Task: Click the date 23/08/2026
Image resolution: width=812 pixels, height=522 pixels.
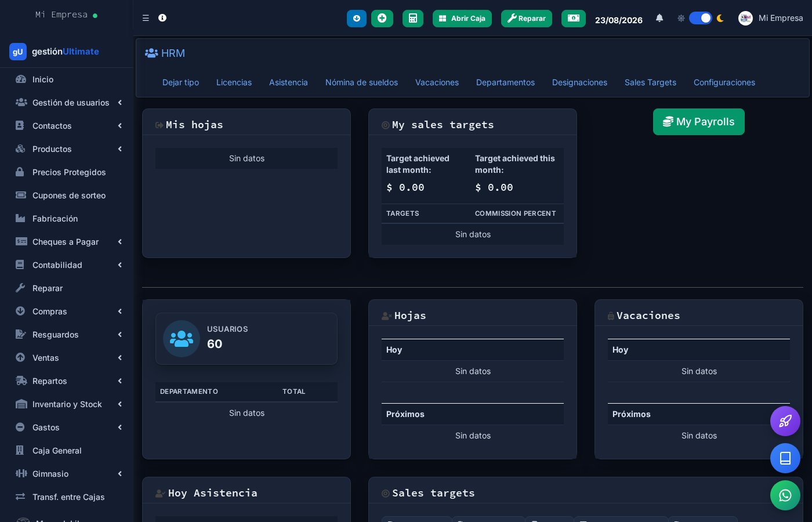Action: [619, 20]
